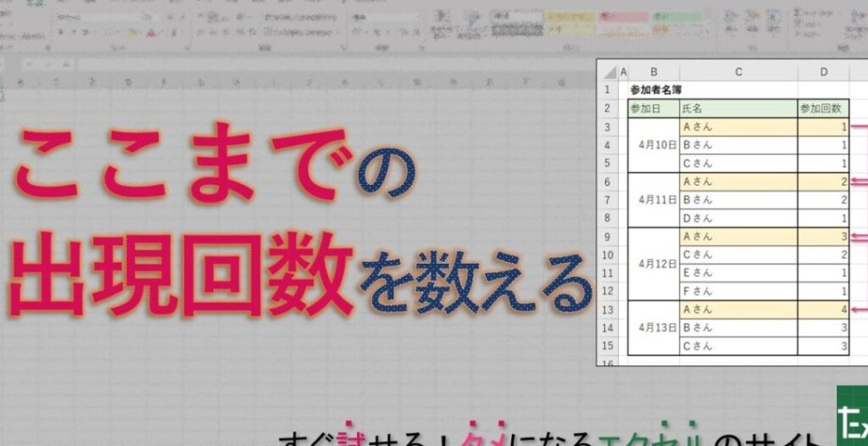This screenshot has width=868, height=446.
Task: Select the 参加日 header cell
Action: (654, 109)
